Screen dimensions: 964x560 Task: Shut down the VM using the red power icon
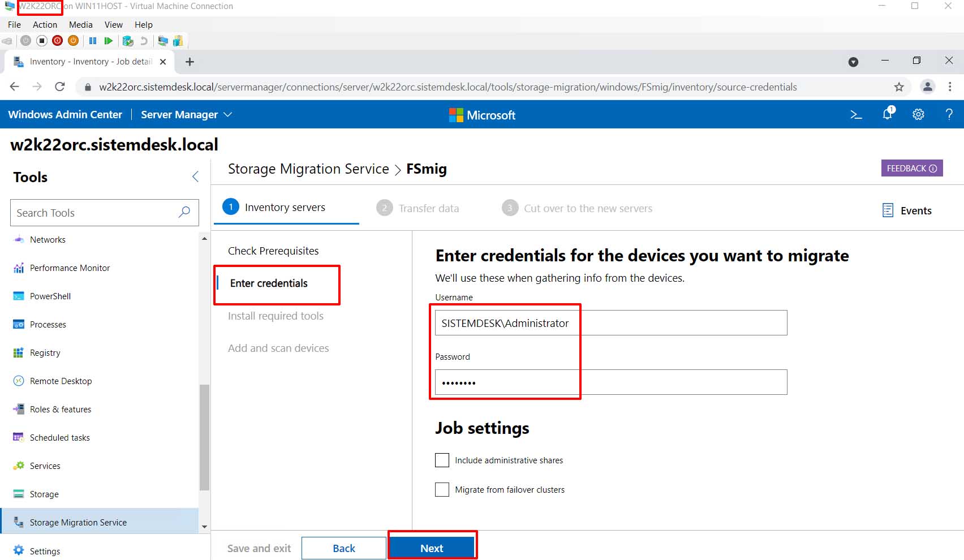pos(57,41)
